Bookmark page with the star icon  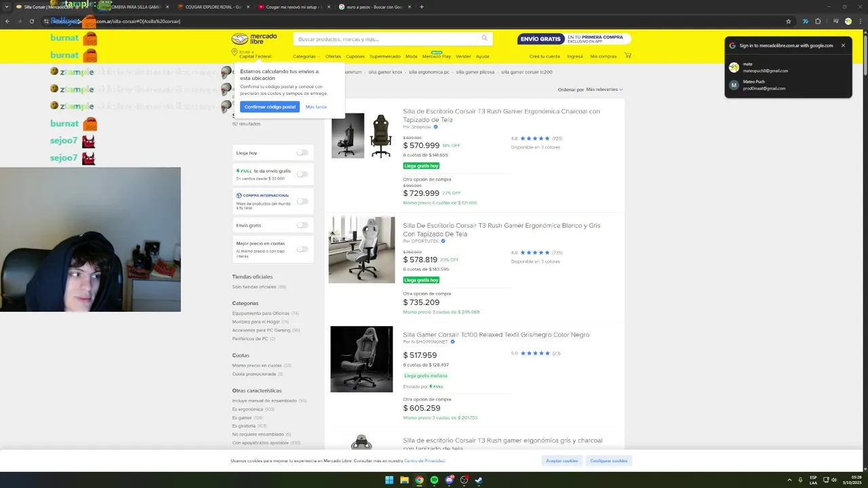[x=789, y=21]
